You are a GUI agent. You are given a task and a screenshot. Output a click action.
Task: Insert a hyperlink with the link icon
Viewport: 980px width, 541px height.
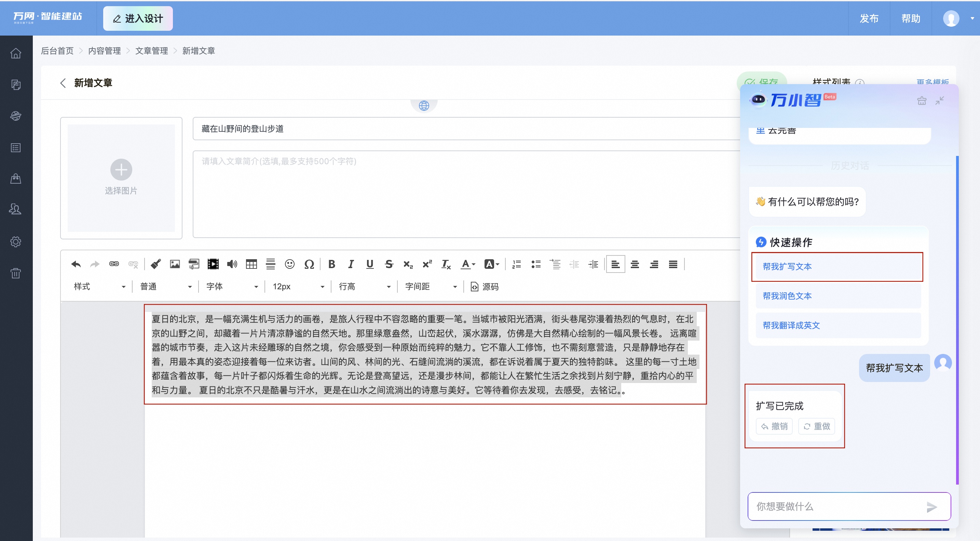114,264
